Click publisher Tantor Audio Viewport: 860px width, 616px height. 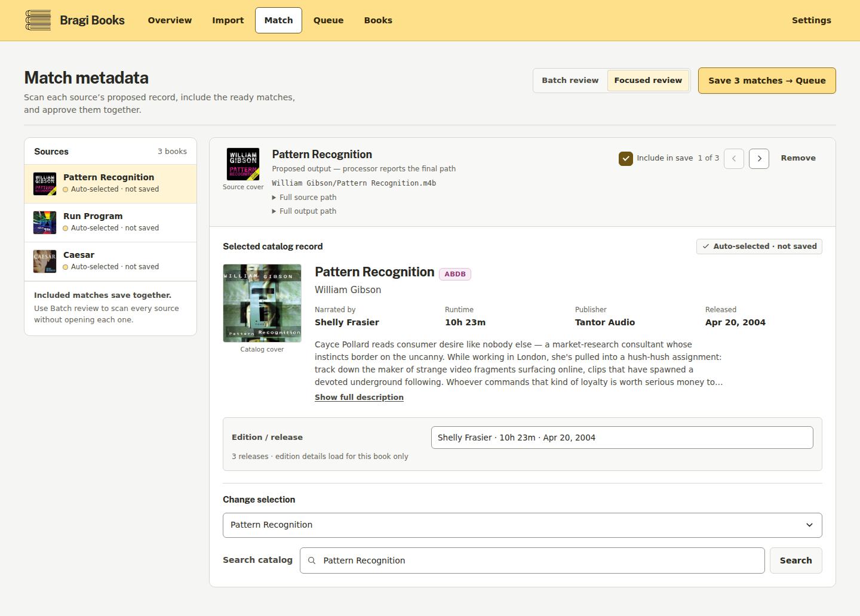coord(605,322)
